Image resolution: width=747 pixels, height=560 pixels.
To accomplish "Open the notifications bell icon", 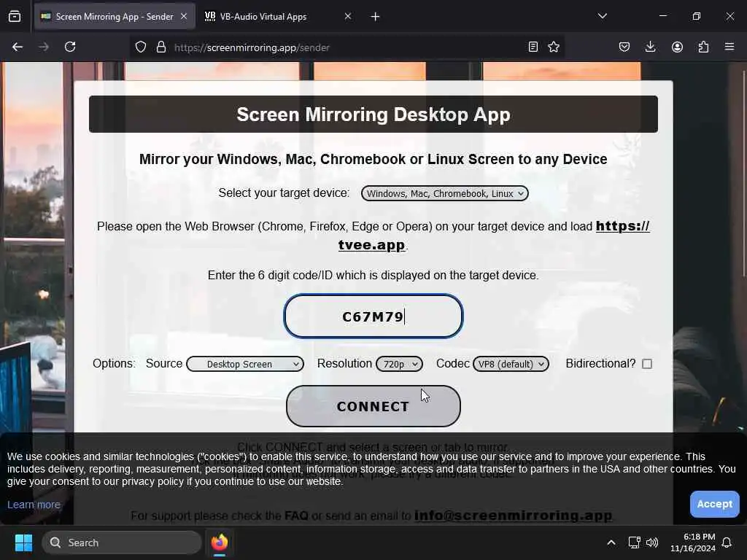I will click(x=727, y=542).
